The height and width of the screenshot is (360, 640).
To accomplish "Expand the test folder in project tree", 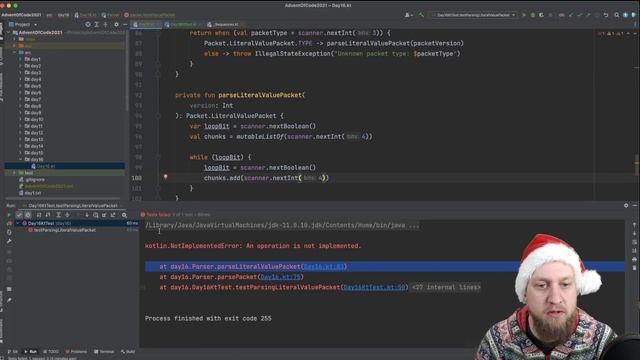I will [15, 173].
